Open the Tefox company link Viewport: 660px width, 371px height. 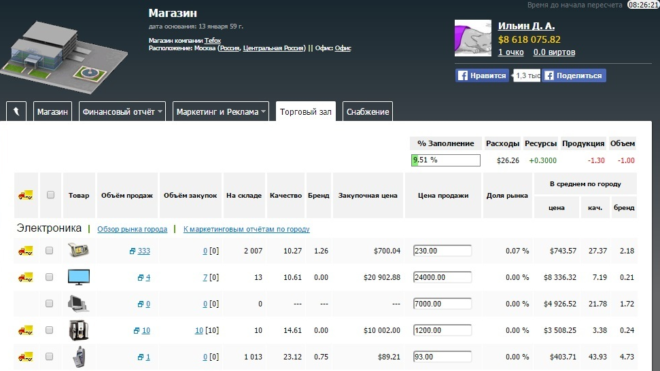pyautogui.click(x=213, y=40)
